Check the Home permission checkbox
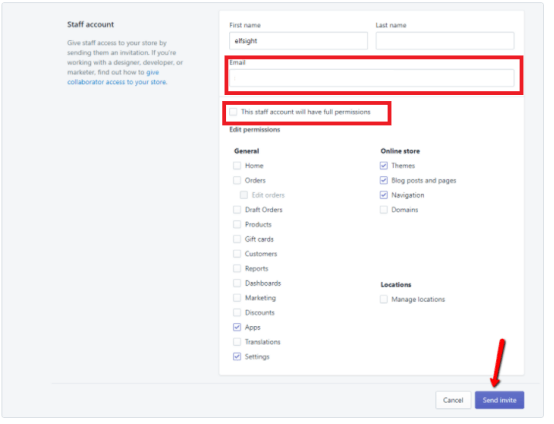This screenshot has height=424, width=554. pyautogui.click(x=237, y=166)
